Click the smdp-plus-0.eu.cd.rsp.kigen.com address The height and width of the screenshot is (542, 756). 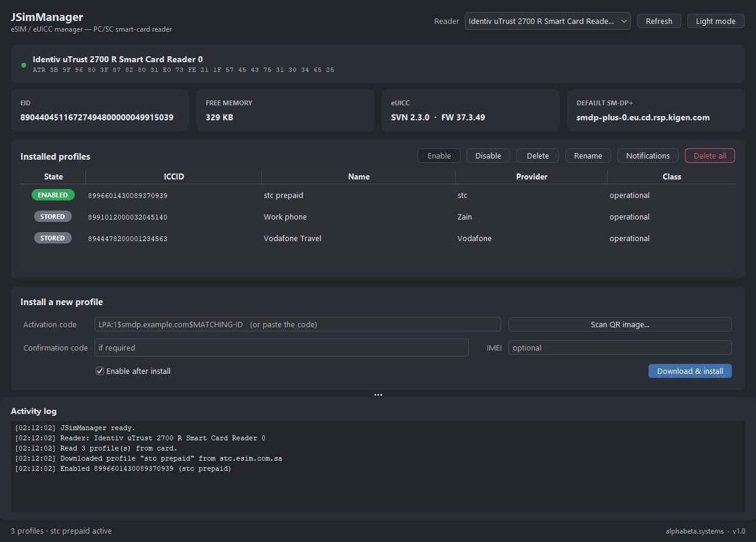pyautogui.click(x=643, y=117)
